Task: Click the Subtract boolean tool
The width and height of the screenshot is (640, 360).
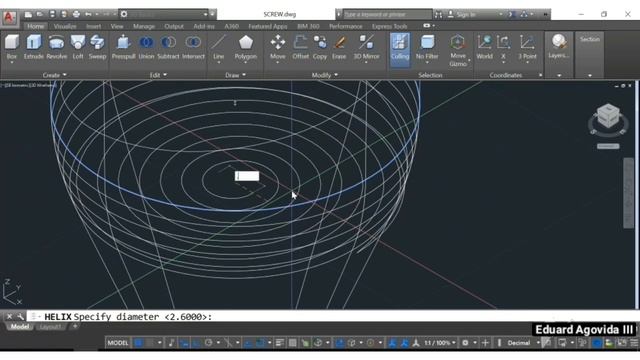Action: coord(168,47)
